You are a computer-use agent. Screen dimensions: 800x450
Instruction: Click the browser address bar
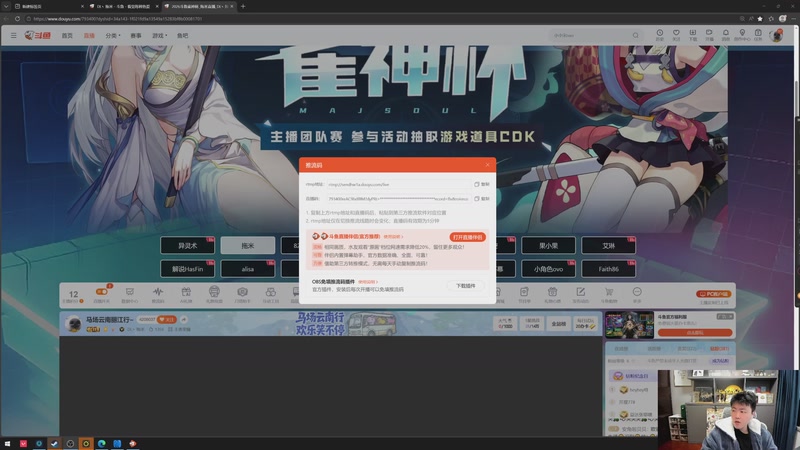point(383,19)
